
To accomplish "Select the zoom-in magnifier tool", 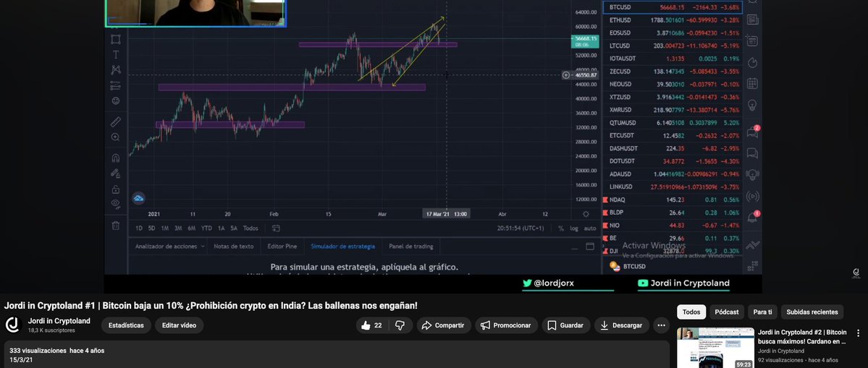I will pos(116,137).
